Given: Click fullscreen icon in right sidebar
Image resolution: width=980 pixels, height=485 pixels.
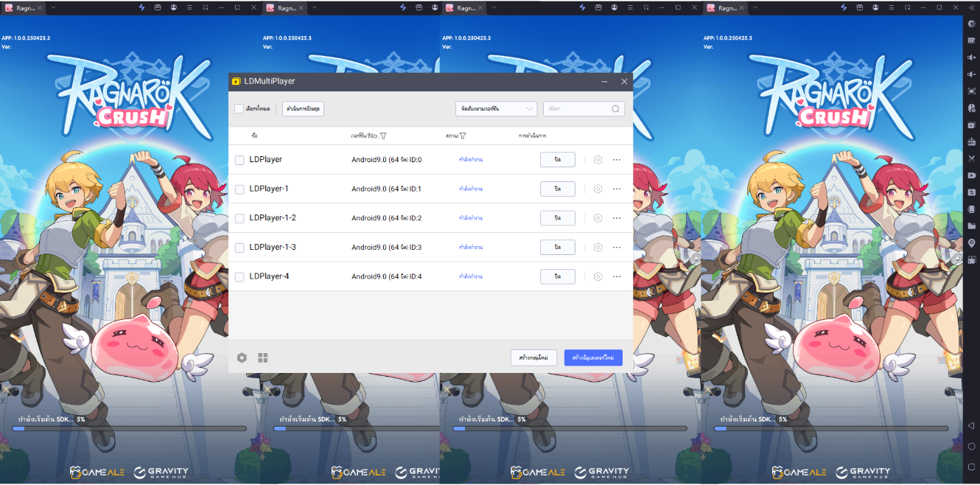Looking at the screenshot, I should 972,91.
